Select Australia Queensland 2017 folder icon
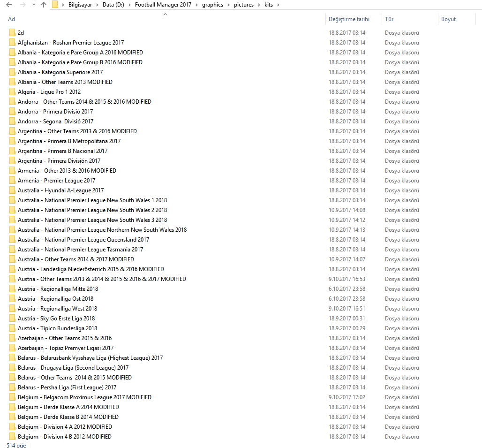Screen dimensions: 482x448 [12, 240]
